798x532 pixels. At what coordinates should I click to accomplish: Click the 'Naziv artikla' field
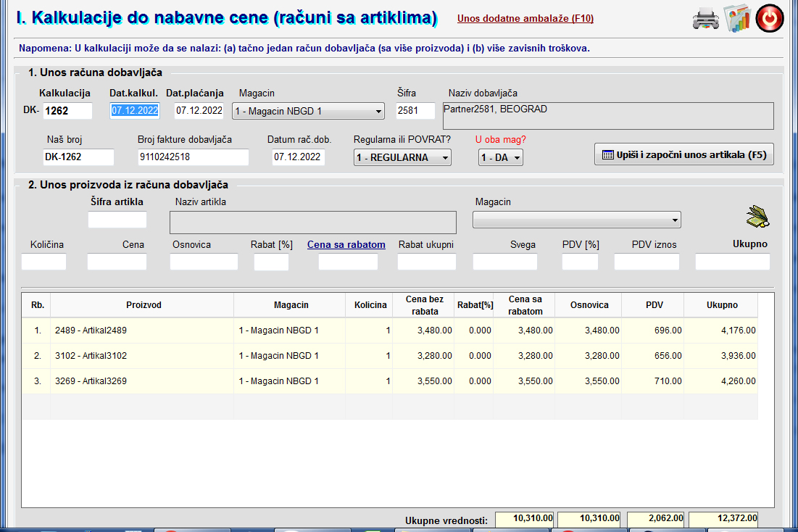(x=313, y=223)
